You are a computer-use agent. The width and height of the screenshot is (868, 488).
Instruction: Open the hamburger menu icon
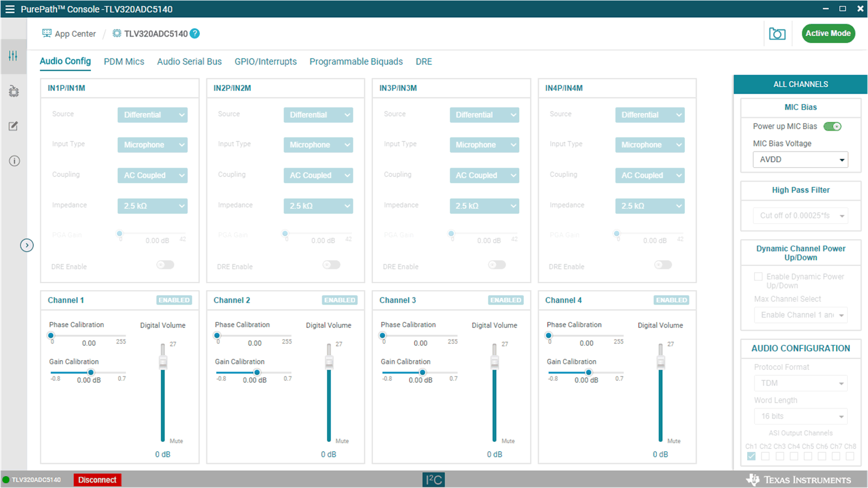(x=10, y=9)
